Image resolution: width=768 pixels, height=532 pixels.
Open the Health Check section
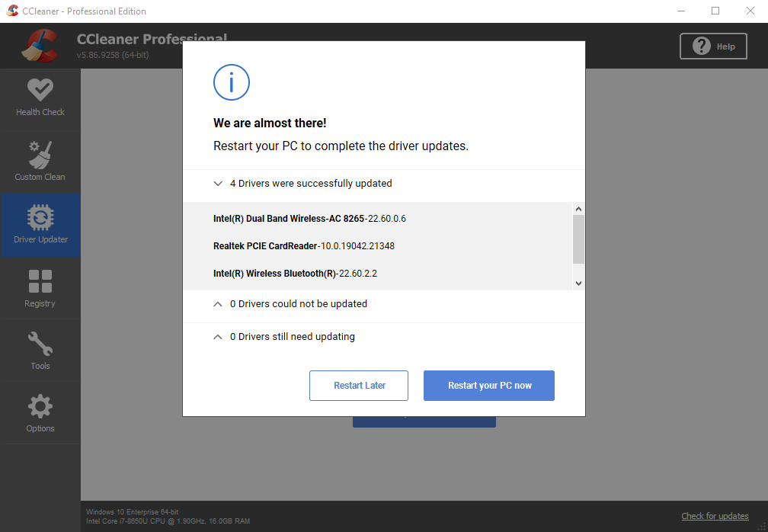pos(40,99)
